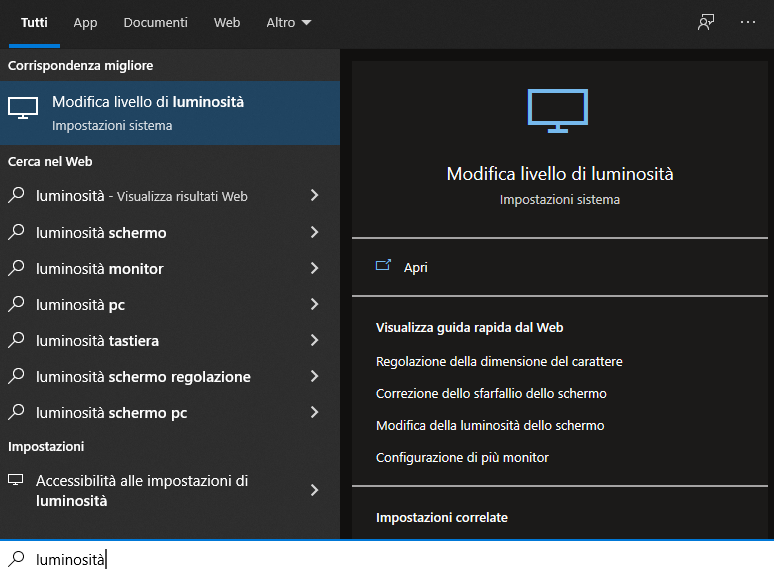Switch to the App tab
Image resolution: width=774 pixels, height=574 pixels.
(85, 23)
